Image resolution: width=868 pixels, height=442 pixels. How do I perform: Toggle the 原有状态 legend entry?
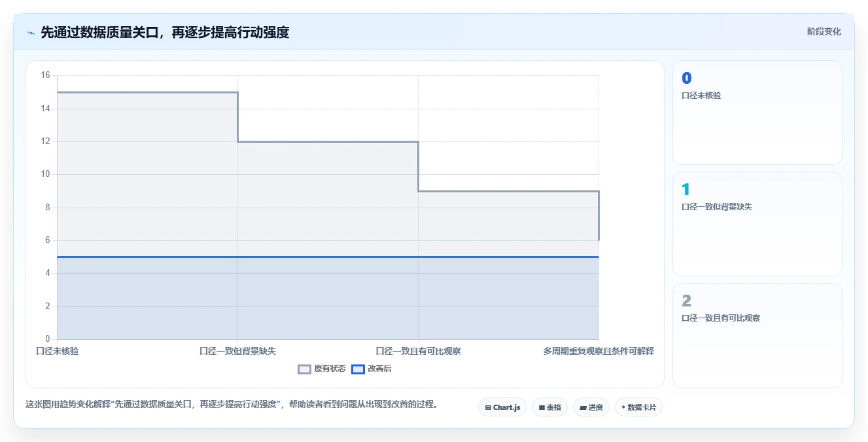click(x=322, y=369)
